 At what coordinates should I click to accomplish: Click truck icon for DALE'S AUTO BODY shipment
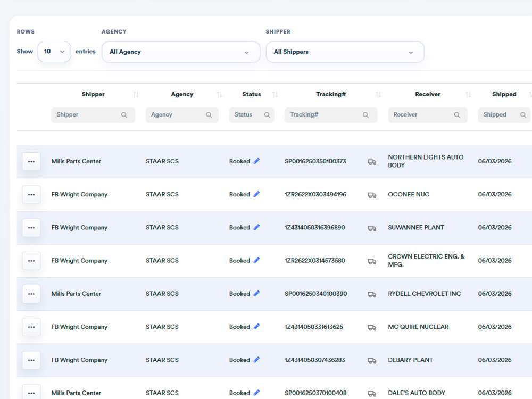click(x=372, y=394)
